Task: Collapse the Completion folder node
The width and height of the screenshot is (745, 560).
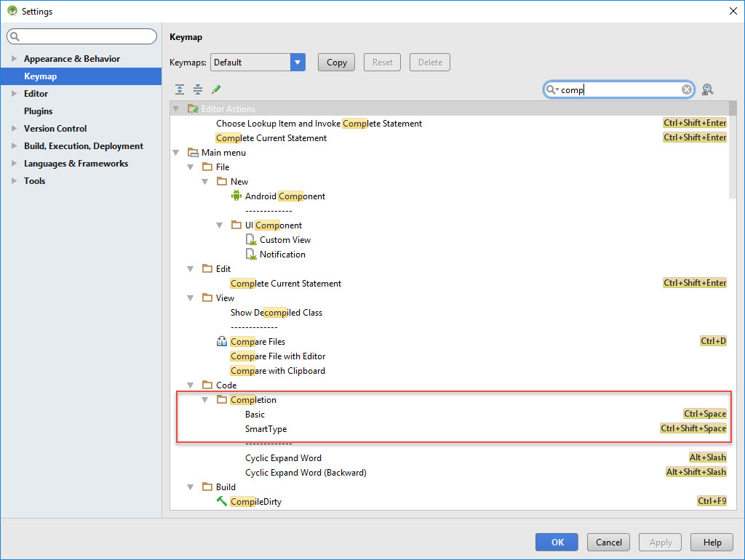Action: 205,400
